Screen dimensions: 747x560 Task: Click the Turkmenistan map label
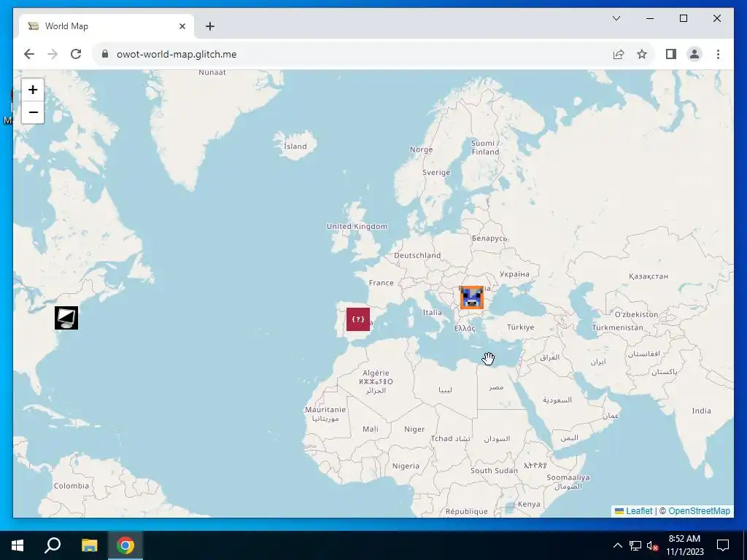(x=617, y=327)
